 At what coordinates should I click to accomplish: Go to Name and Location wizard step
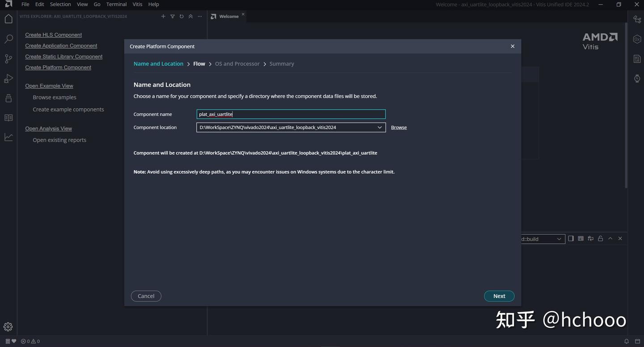[x=158, y=64]
